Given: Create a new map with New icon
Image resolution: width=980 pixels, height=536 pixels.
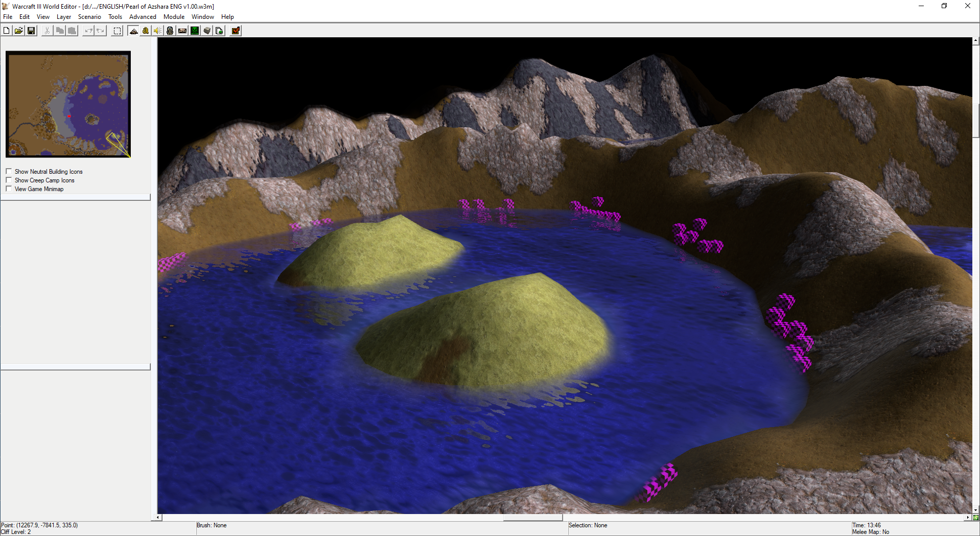Looking at the screenshot, I should 6,31.
